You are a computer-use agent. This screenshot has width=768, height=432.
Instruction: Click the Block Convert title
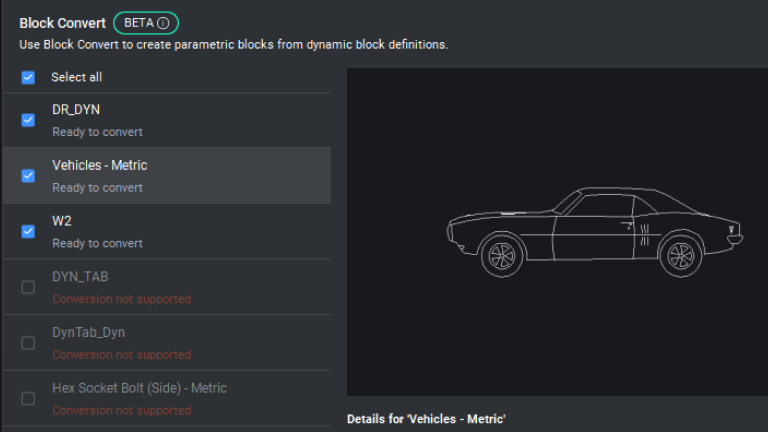click(62, 23)
